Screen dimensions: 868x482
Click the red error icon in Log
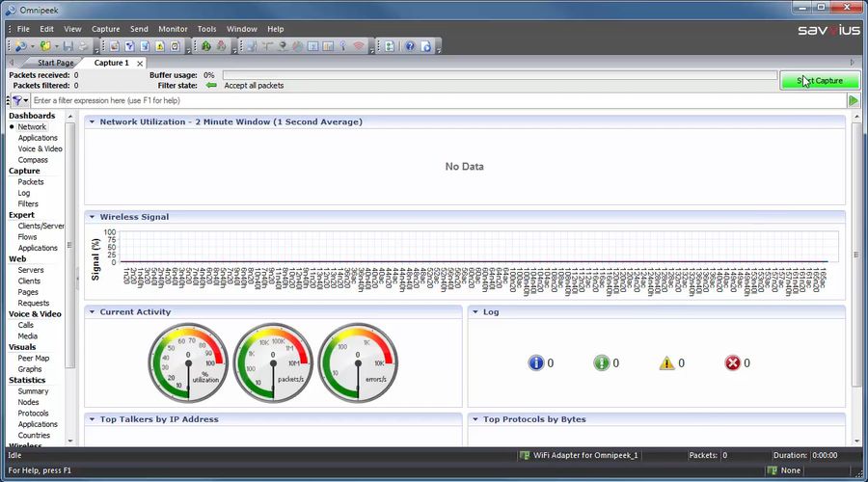click(x=732, y=363)
